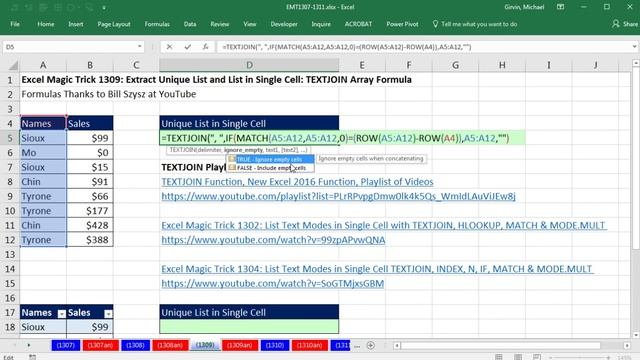Add a new sheet with plus icon
640x360 pixels.
pos(370,346)
